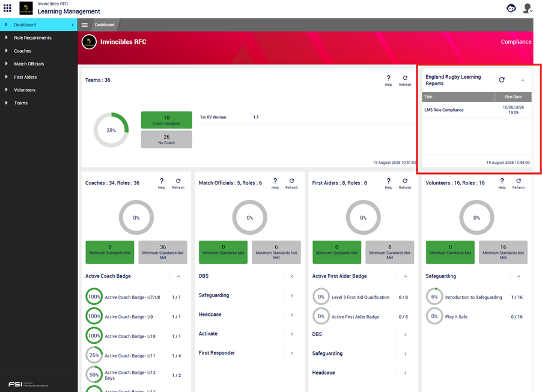Viewport: 542px width, 392px height.
Task: Click the Teams panel Help question mark
Action: click(x=389, y=80)
